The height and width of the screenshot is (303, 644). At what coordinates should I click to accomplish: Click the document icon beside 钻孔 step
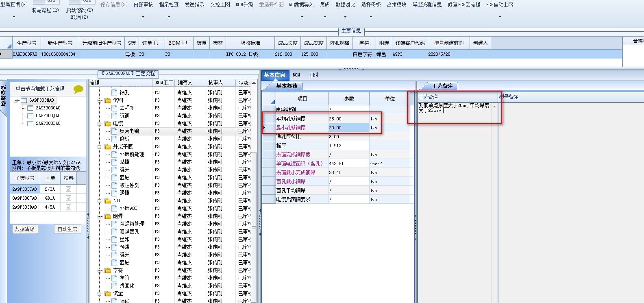114,93
